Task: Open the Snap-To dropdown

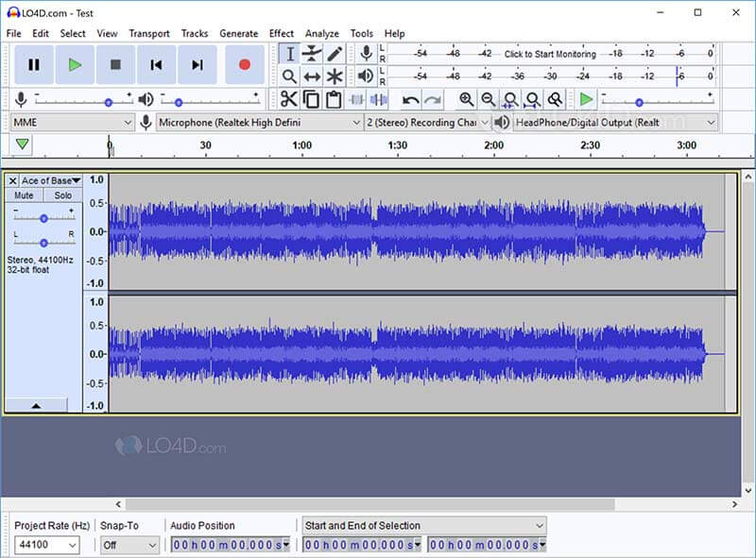Action: [129, 544]
